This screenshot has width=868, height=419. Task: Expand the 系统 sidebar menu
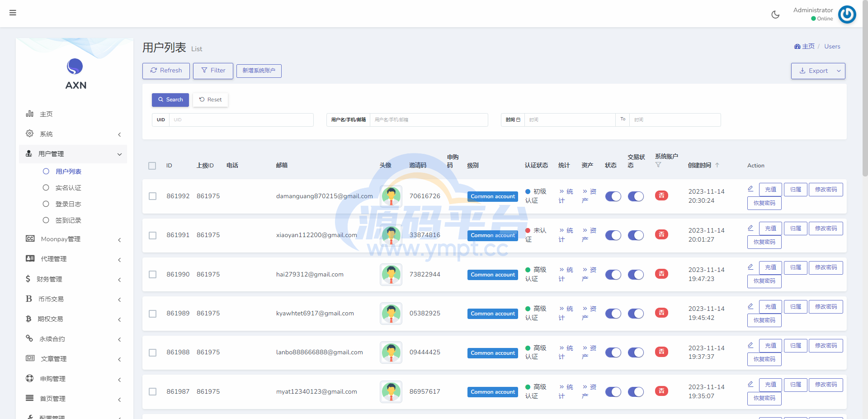(x=73, y=134)
